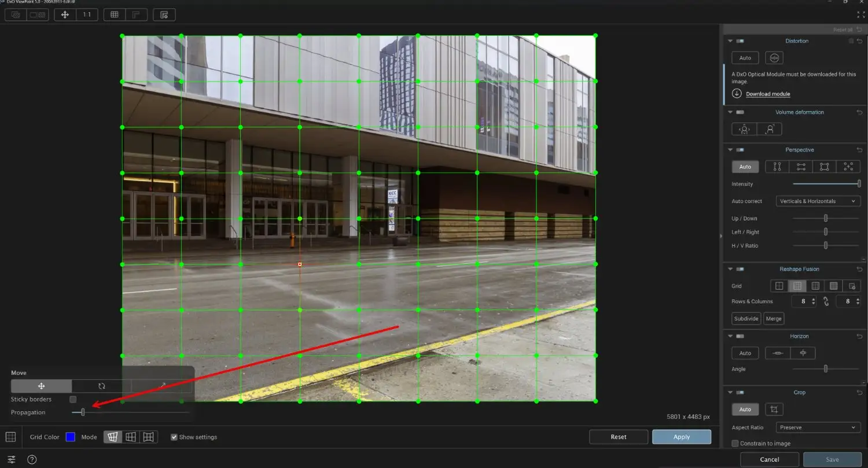Uncheck the Show settings checkbox
The width and height of the screenshot is (868, 468).
tap(174, 437)
